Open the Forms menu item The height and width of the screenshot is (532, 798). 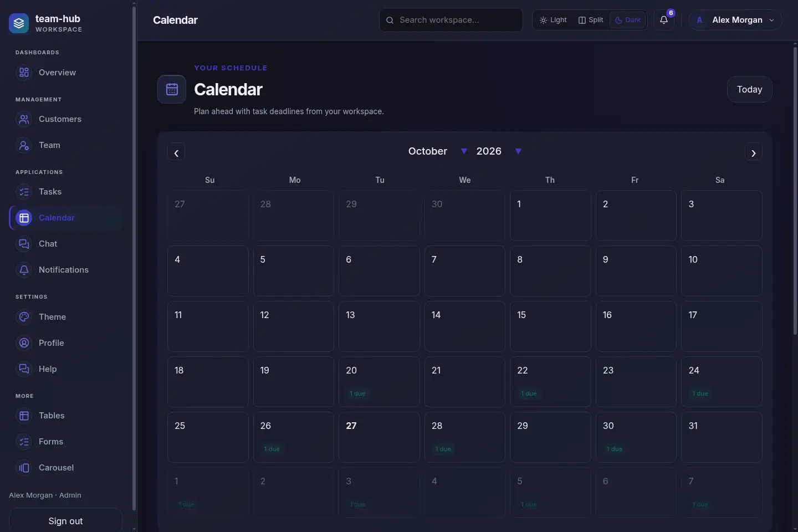coord(65,442)
